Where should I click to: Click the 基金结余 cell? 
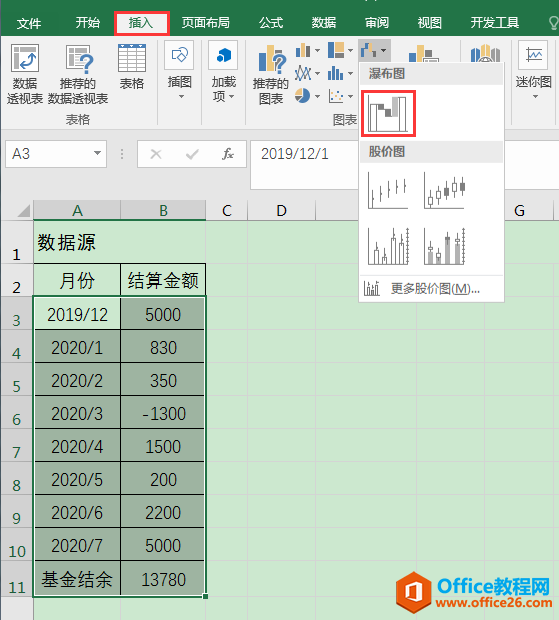(x=77, y=579)
